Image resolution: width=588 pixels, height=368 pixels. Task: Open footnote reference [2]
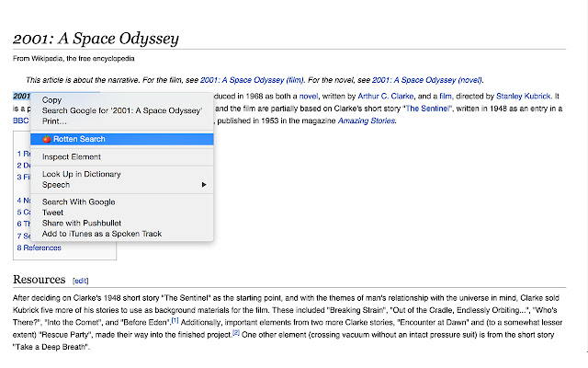[x=235, y=333]
